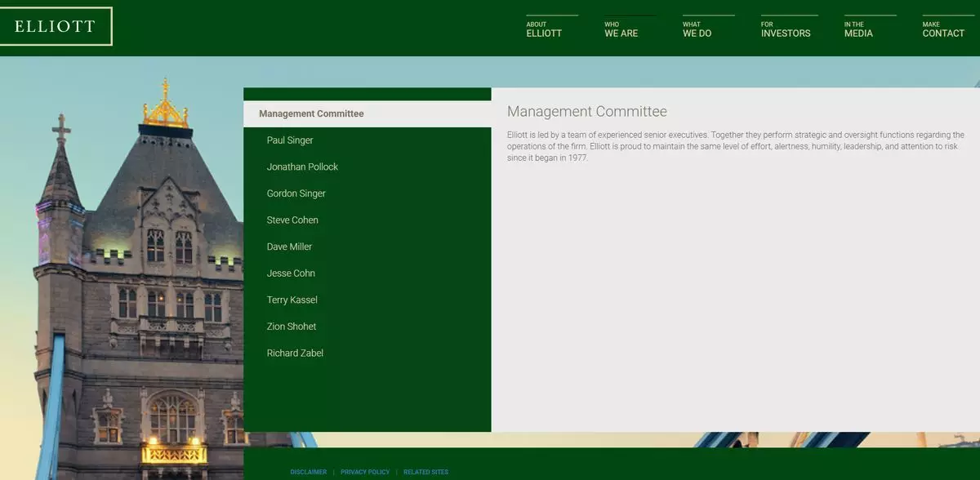Open the Privacy Policy footer link
Viewport: 980px width, 480px height.
(365, 472)
